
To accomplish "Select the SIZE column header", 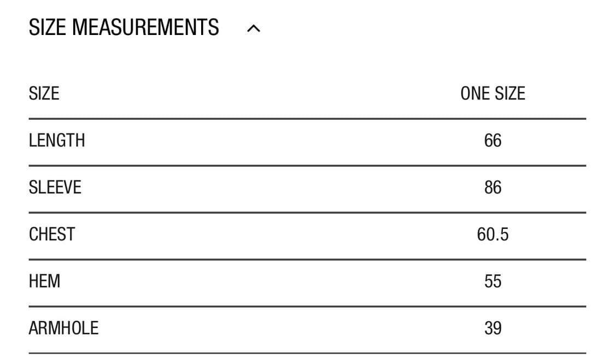I will [44, 93].
